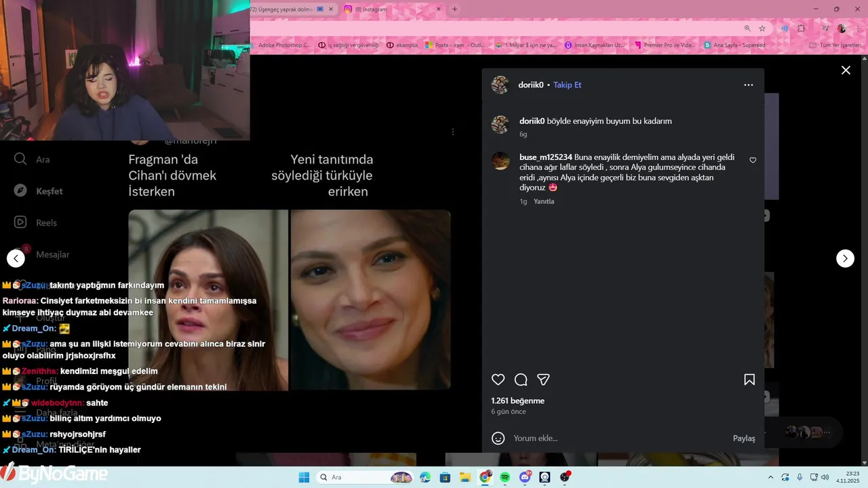This screenshot has height=488, width=868.
Task: Open Chrome three-dot menu
Action: (857, 28)
